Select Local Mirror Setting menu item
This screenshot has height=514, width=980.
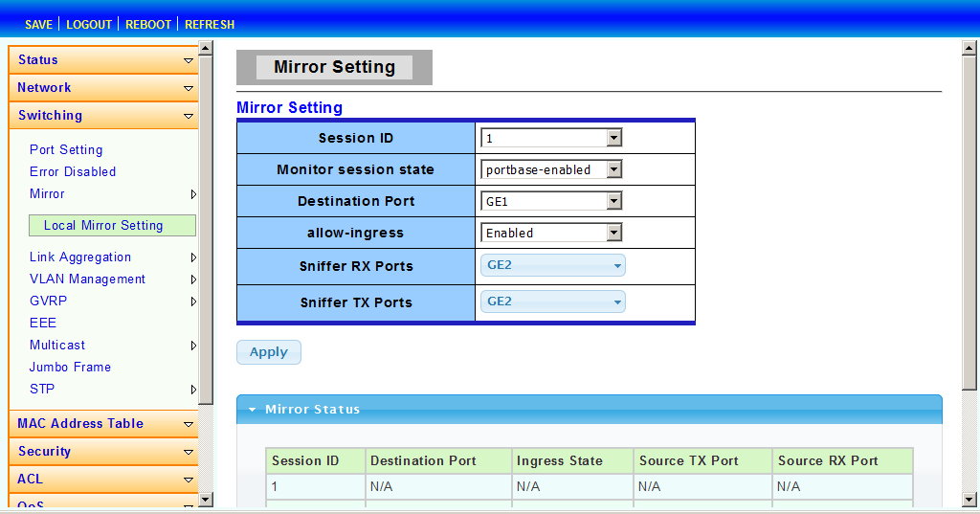(x=103, y=226)
